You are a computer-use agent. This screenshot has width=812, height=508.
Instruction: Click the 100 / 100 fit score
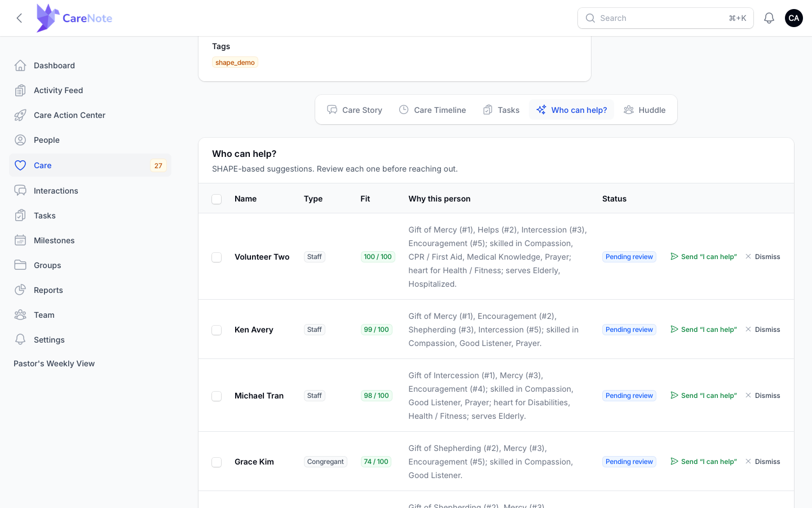378,257
